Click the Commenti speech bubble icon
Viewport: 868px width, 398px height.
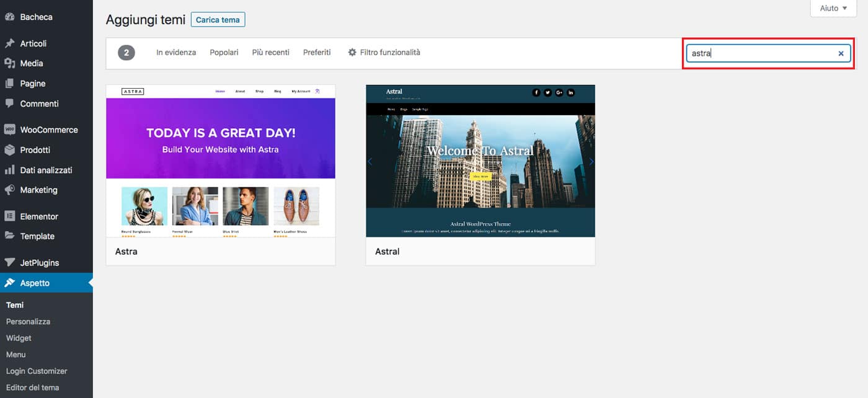point(9,104)
